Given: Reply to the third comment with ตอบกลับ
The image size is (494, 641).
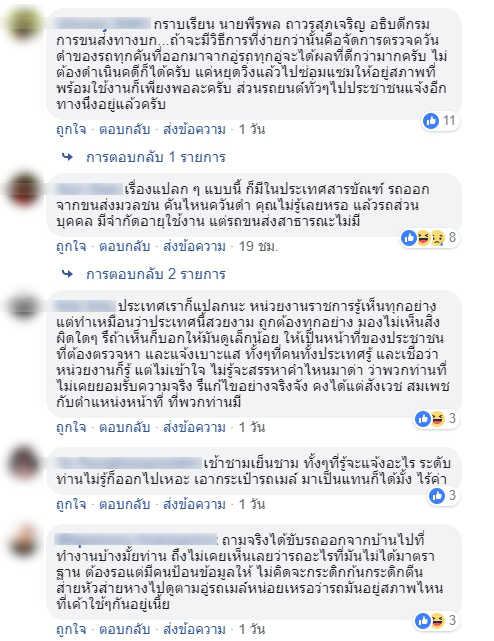Looking at the screenshot, I should click(x=125, y=427).
